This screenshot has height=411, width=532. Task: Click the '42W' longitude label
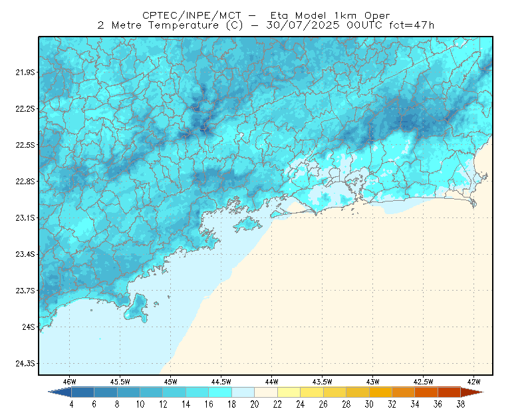click(x=474, y=382)
